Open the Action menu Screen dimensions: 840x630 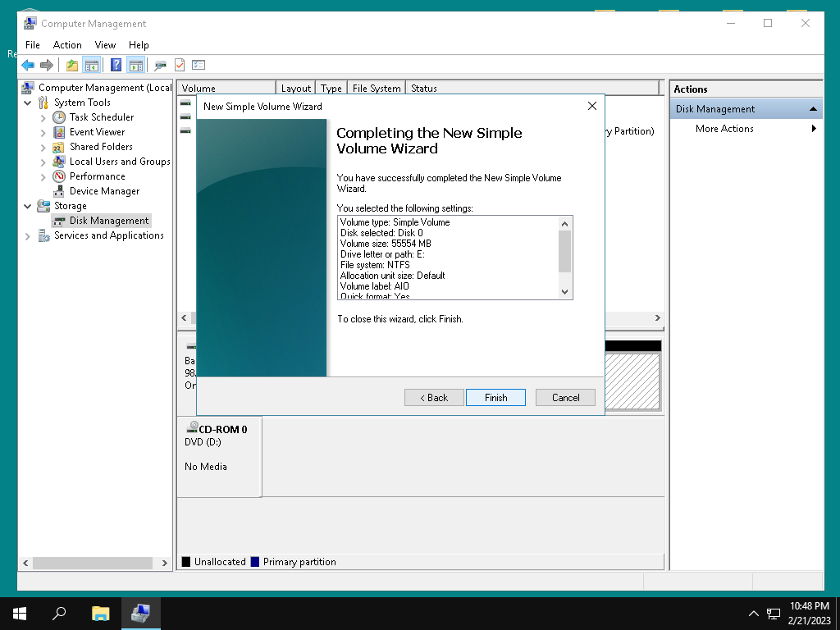tap(67, 45)
